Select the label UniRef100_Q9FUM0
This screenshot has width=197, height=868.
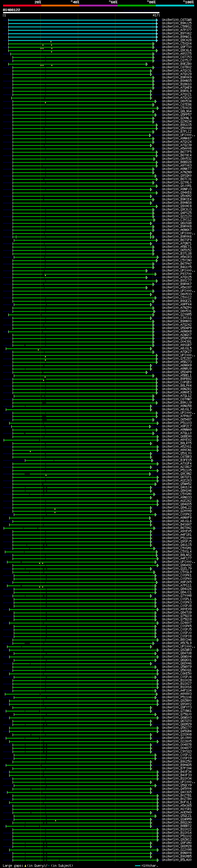click(177, 843)
